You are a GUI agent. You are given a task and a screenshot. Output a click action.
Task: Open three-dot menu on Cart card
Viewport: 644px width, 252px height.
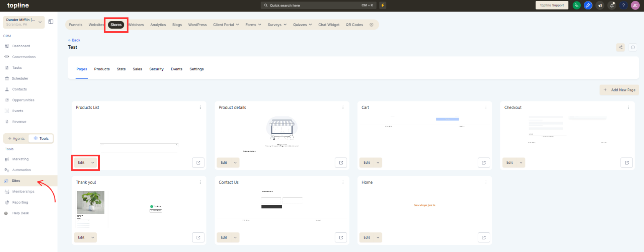point(486,108)
